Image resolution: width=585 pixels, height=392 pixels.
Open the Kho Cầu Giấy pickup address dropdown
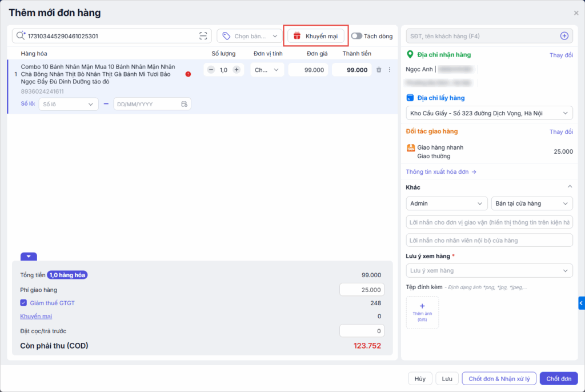point(489,113)
